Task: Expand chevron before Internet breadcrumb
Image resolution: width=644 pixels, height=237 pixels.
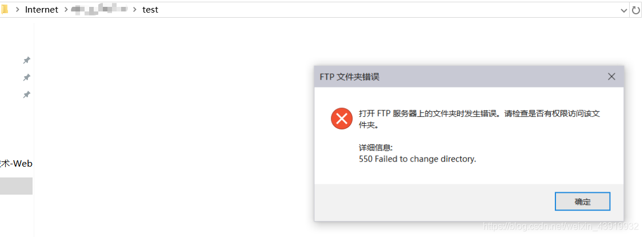Action: coord(18,10)
